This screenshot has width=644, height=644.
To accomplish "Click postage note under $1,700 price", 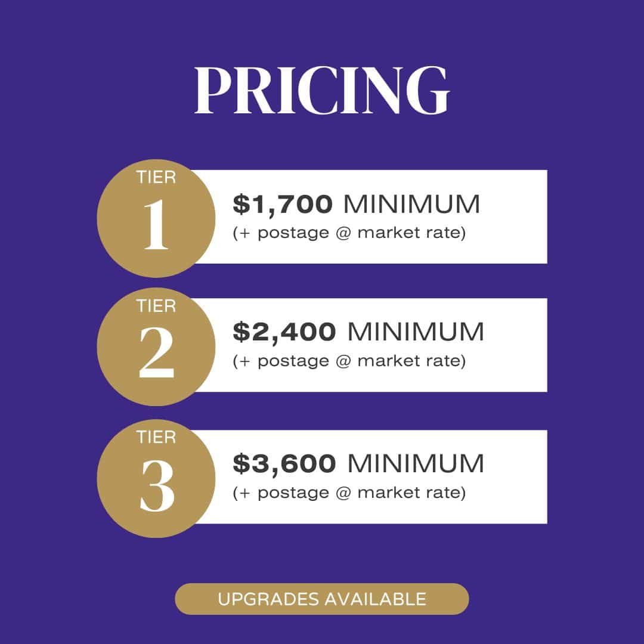I will [x=349, y=233].
